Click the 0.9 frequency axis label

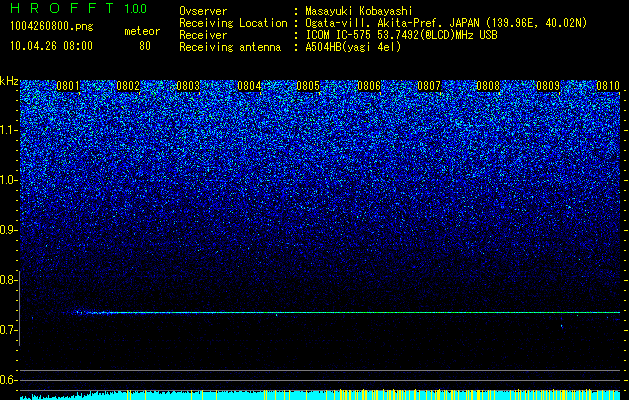tap(9, 230)
